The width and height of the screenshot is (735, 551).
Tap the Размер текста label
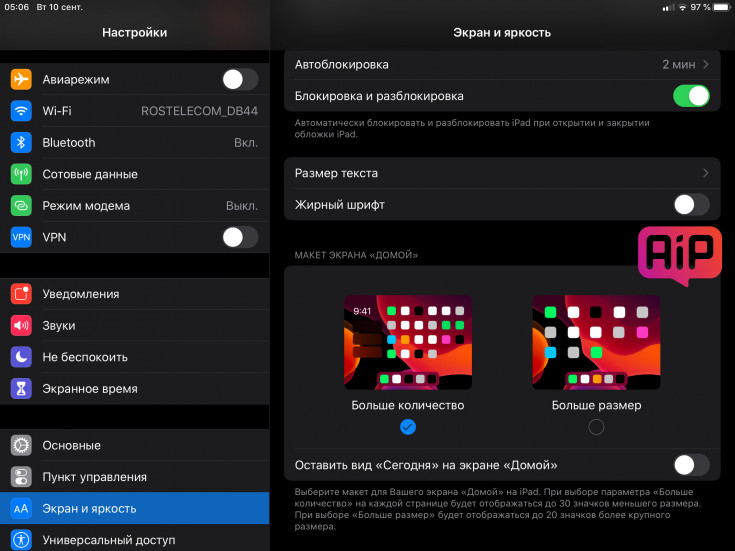point(336,173)
